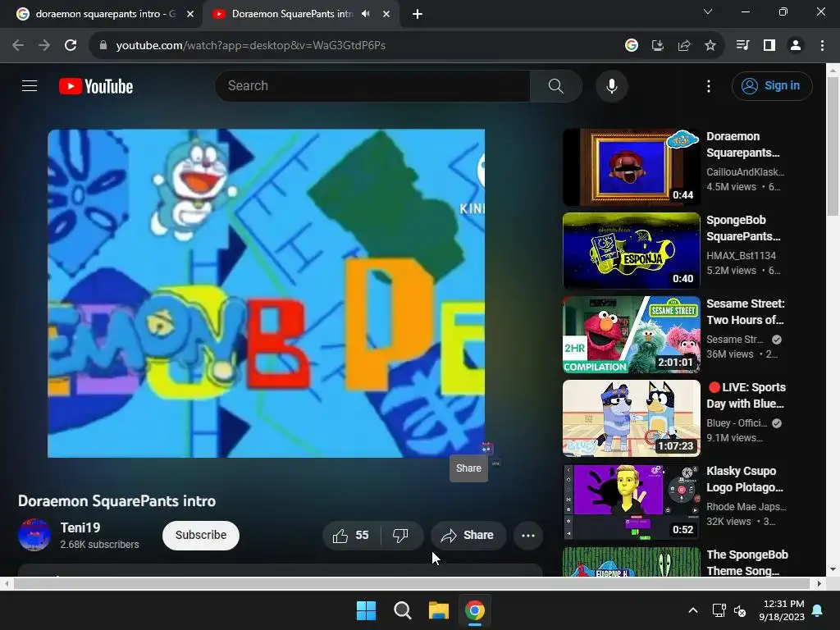Open Bluey LIVE Sports Day thumbnail
840x630 pixels.
pyautogui.click(x=631, y=418)
